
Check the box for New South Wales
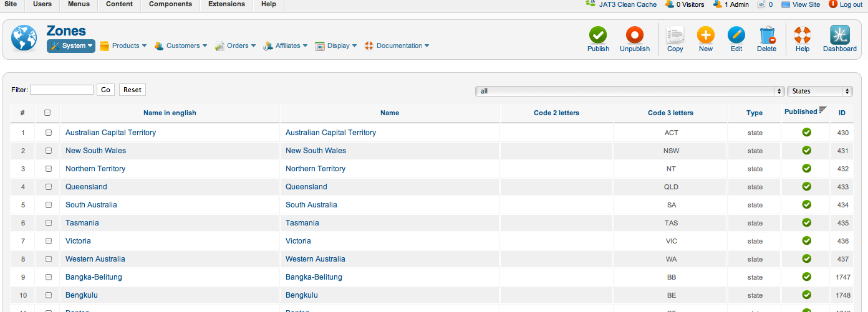49,151
